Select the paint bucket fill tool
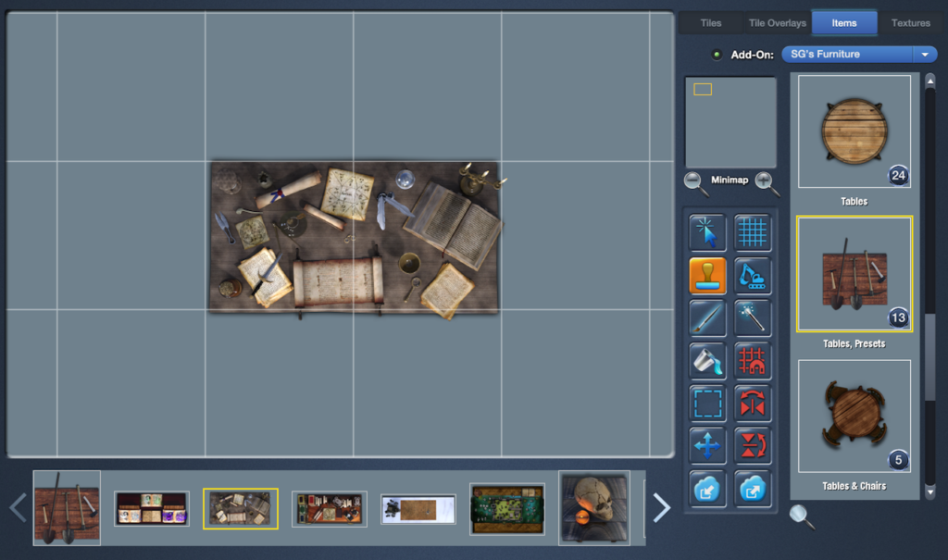 (706, 362)
